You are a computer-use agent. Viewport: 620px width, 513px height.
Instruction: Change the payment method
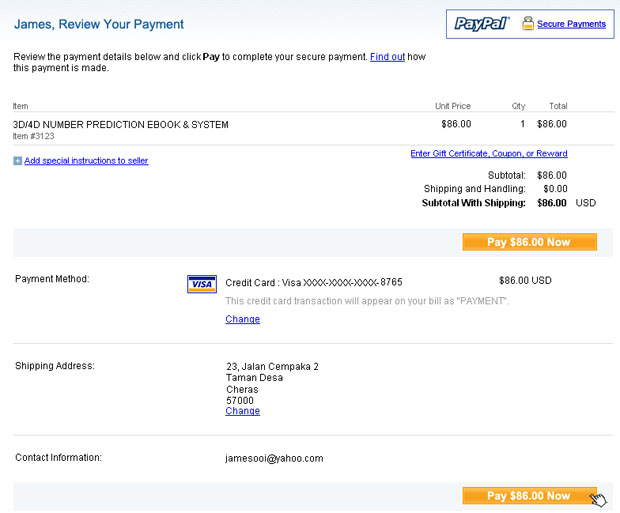(x=242, y=320)
